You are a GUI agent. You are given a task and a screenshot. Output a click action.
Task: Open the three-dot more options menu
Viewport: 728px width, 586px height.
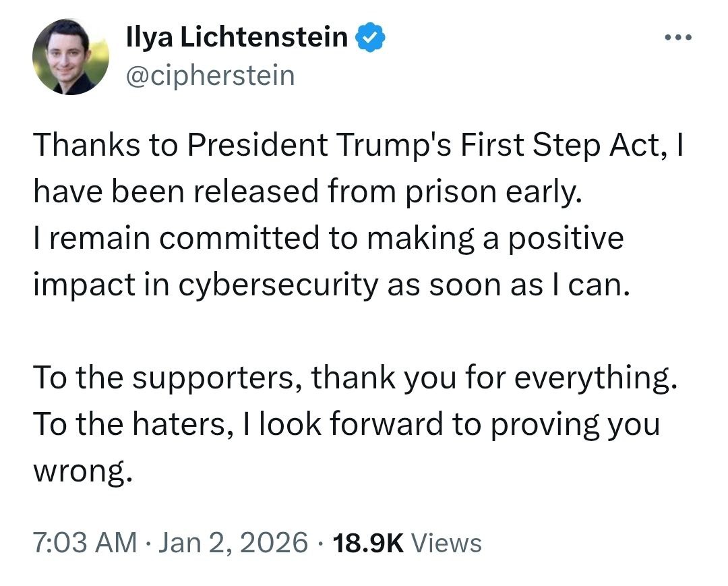pos(677,38)
